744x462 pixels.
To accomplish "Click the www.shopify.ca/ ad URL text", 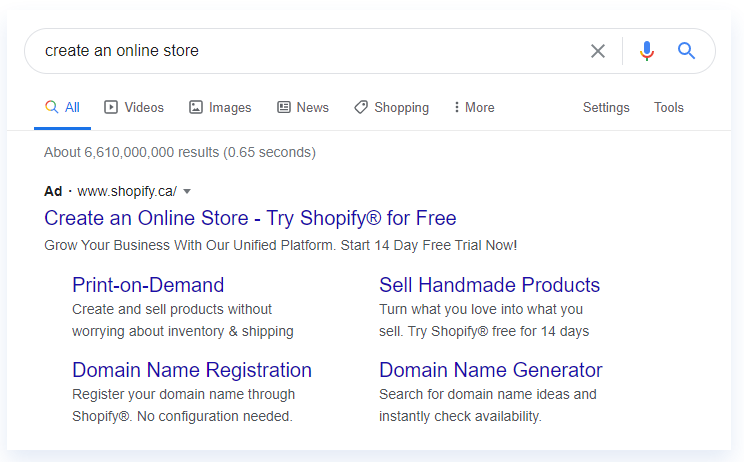I will (x=127, y=191).
